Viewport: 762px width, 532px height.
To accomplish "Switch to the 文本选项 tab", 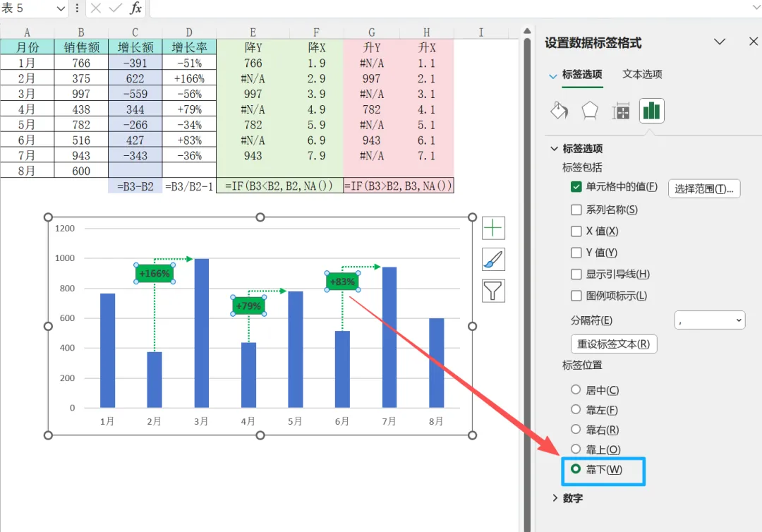I will (x=642, y=74).
